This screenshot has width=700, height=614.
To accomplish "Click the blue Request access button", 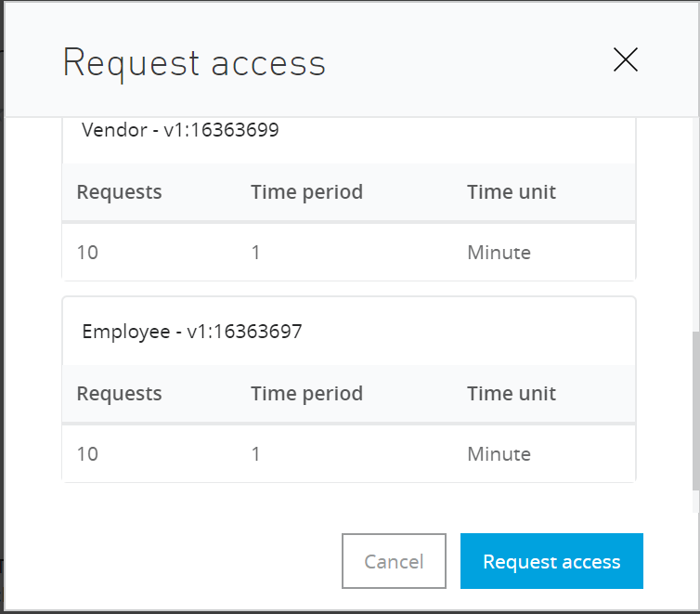I will pyautogui.click(x=551, y=561).
